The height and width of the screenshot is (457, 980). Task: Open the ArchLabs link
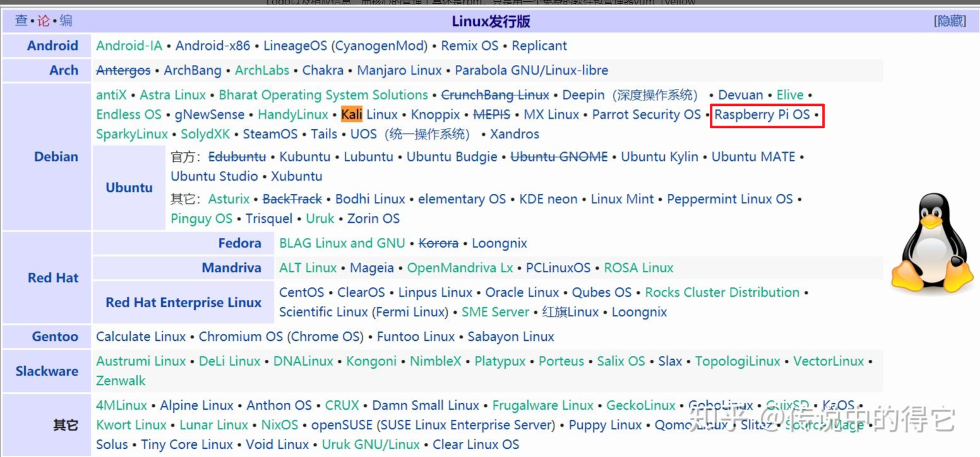coord(262,70)
